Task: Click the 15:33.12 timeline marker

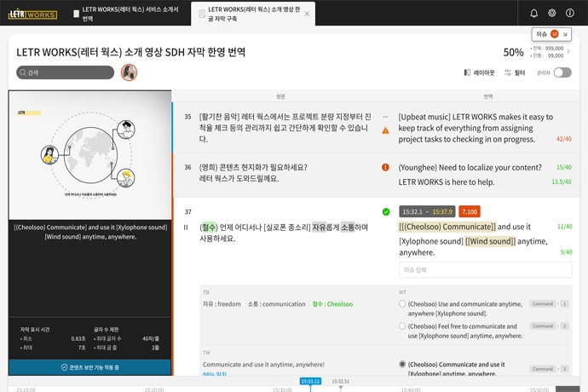Action: point(310,381)
